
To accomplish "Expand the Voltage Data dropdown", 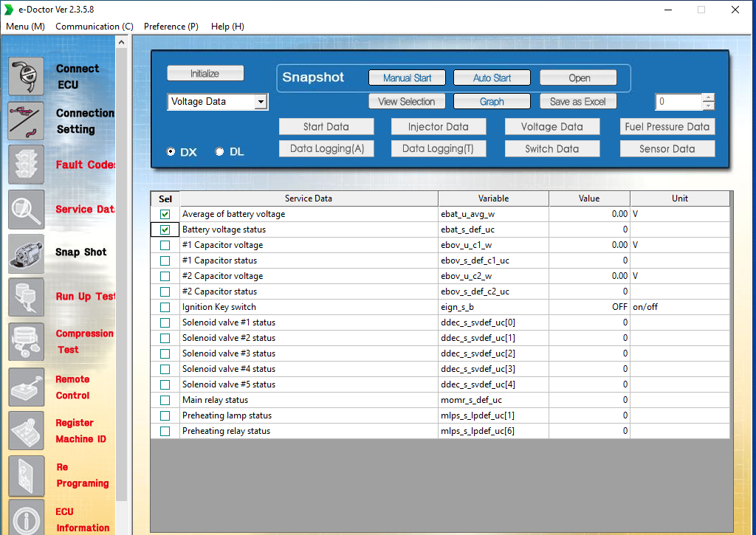I will pyautogui.click(x=261, y=102).
